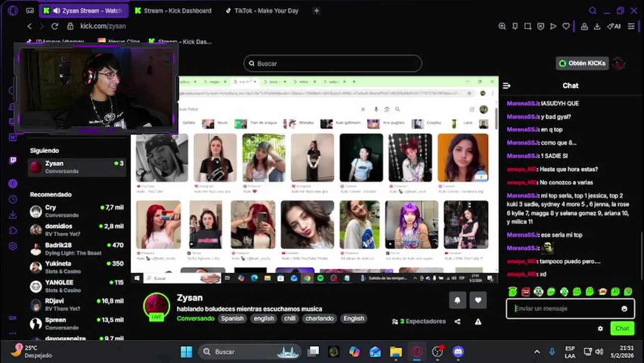Open the Aria AI toolbar button

tap(613, 26)
